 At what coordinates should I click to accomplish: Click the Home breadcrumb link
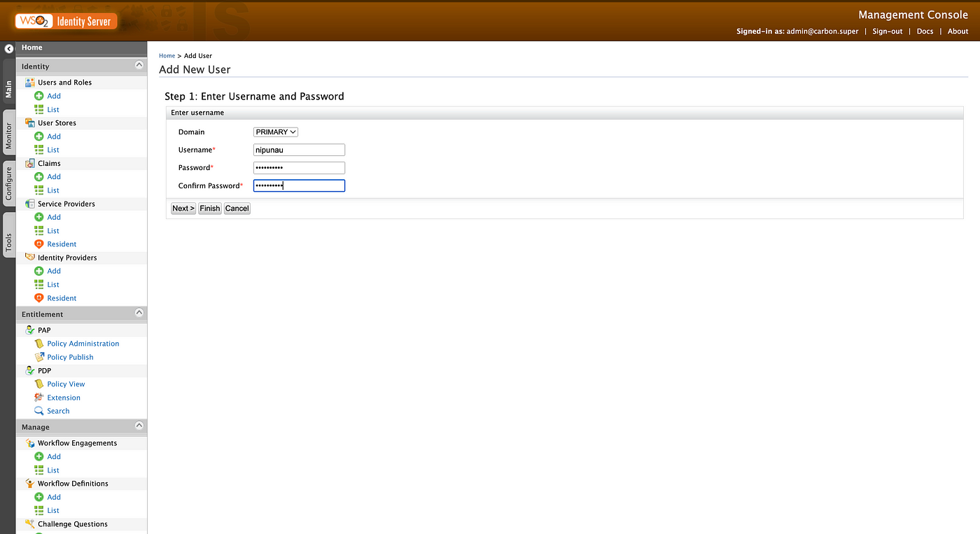(167, 56)
